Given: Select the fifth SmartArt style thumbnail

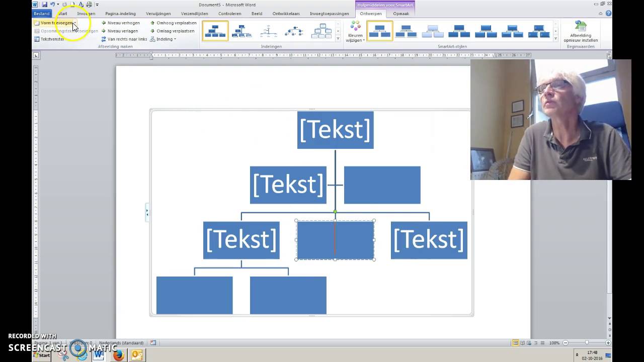Looking at the screenshot, I should (486, 31).
